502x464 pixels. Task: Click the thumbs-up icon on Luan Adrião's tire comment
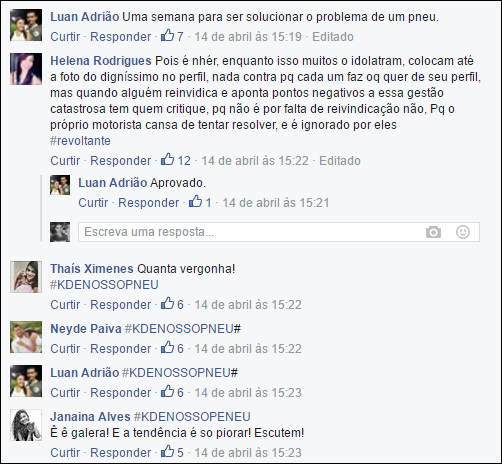[x=167, y=35]
